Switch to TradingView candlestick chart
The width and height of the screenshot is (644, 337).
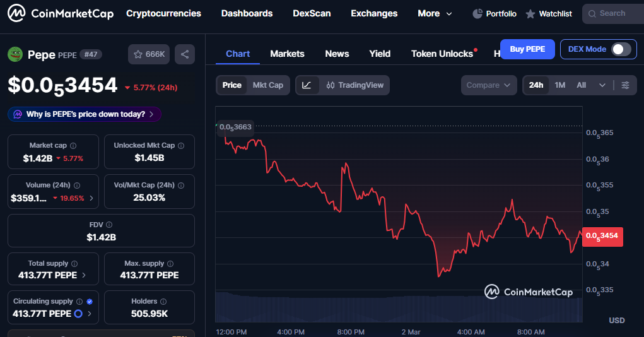tap(355, 85)
